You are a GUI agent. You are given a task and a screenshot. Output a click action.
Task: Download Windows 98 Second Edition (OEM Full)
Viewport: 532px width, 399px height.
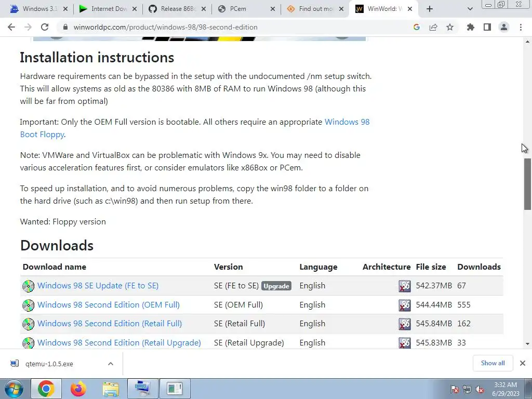pyautogui.click(x=108, y=304)
